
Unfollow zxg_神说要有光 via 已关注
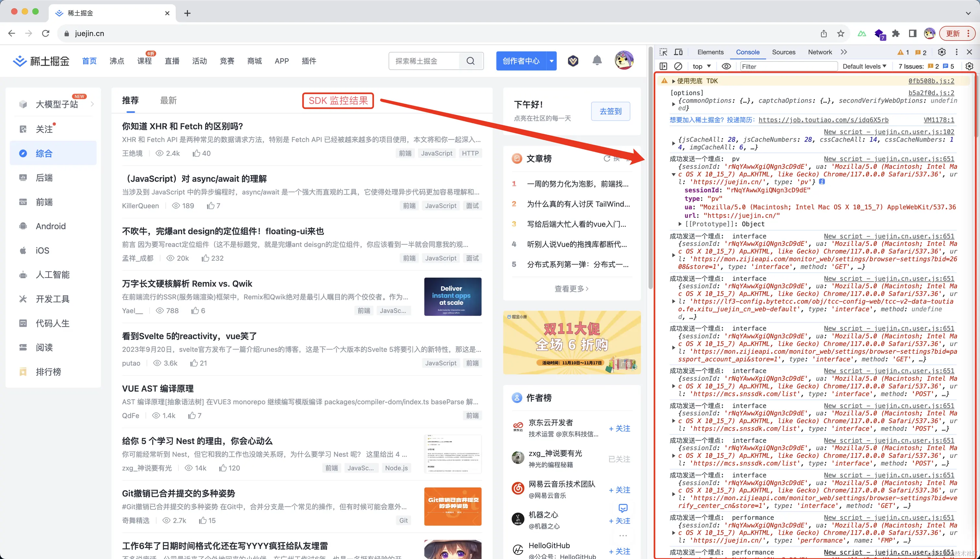tap(619, 459)
